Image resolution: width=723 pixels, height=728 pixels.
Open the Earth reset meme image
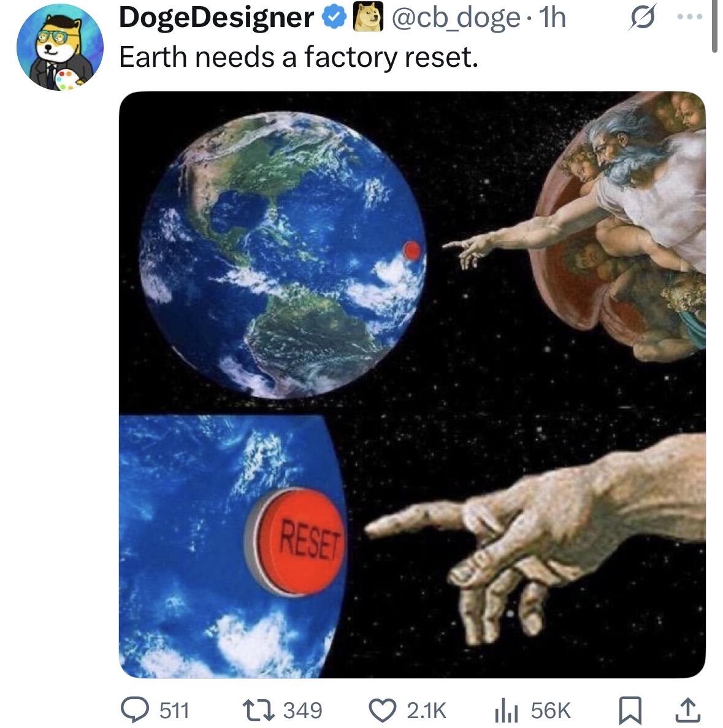click(412, 385)
